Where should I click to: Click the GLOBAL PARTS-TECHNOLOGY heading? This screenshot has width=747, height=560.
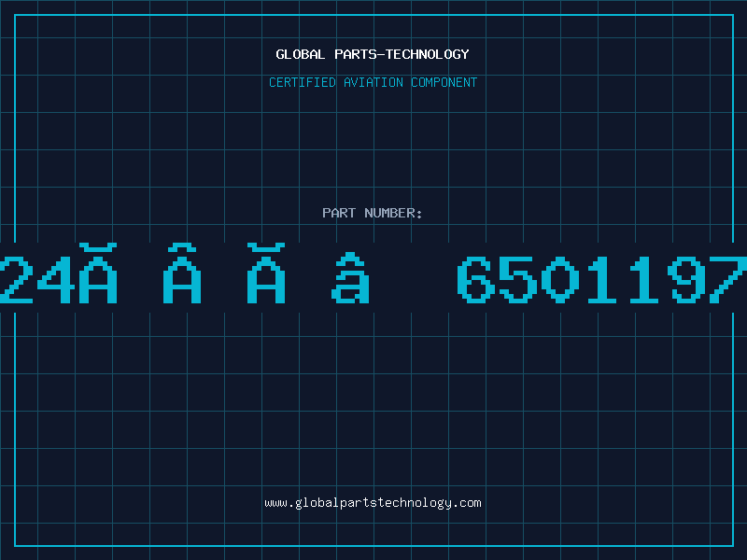373,54
